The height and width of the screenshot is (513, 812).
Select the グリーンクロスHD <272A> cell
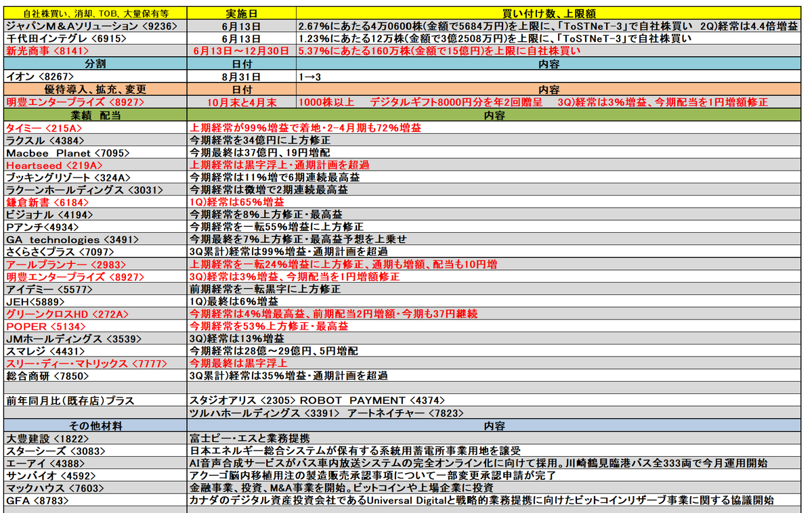pos(95,314)
